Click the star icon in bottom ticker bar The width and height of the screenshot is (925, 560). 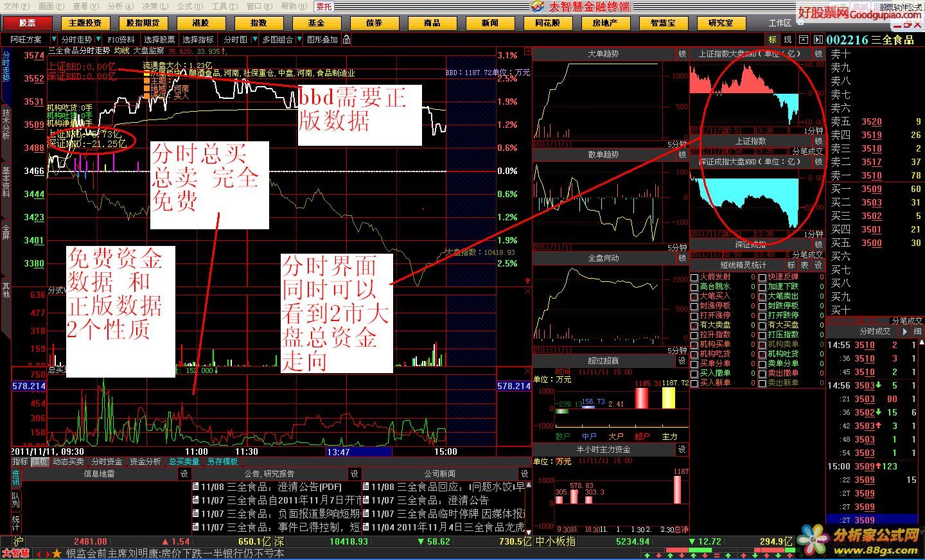57,554
